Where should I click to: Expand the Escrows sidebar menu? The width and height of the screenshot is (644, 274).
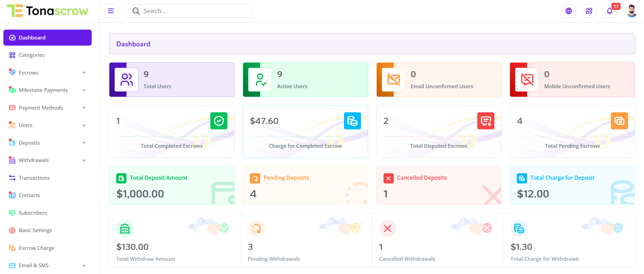click(x=47, y=72)
